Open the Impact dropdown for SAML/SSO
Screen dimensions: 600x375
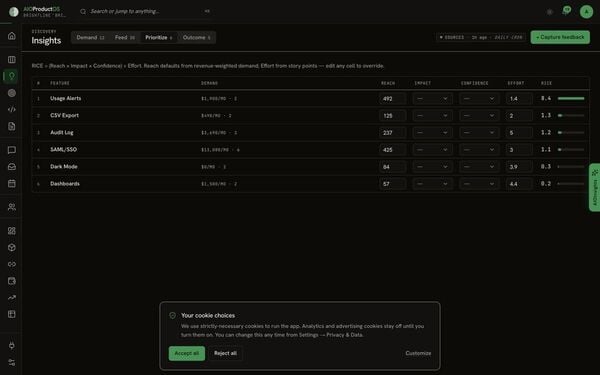click(432, 150)
